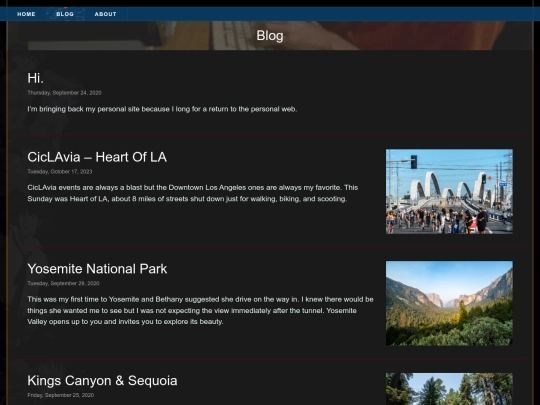Click the "I'm bringing back my personal site" text

tap(162, 109)
